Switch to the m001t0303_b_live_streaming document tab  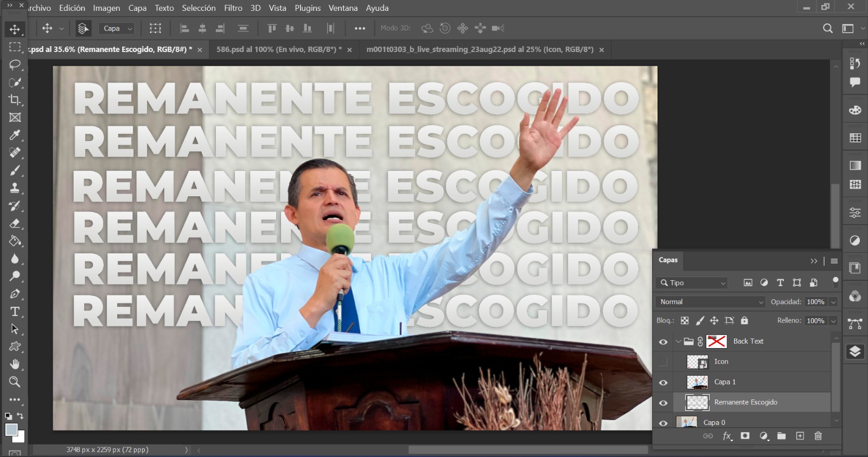pos(480,49)
